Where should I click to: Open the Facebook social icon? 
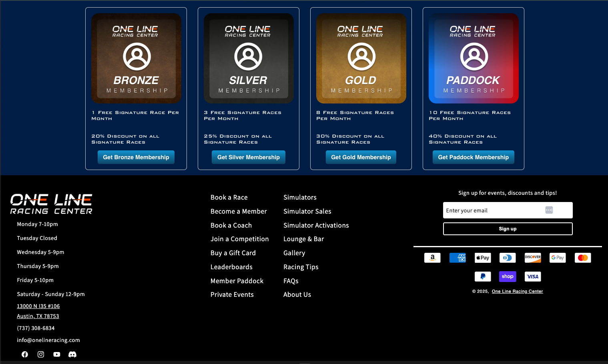click(25, 354)
